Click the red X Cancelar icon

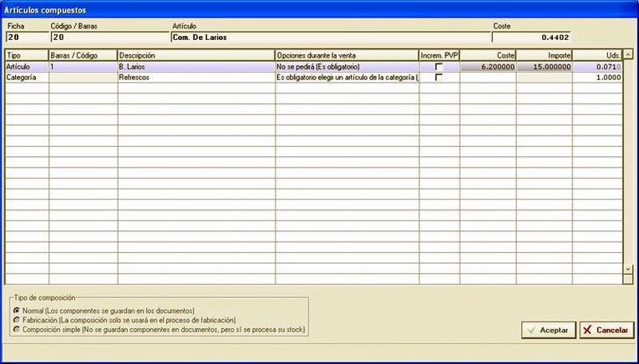pos(587,331)
